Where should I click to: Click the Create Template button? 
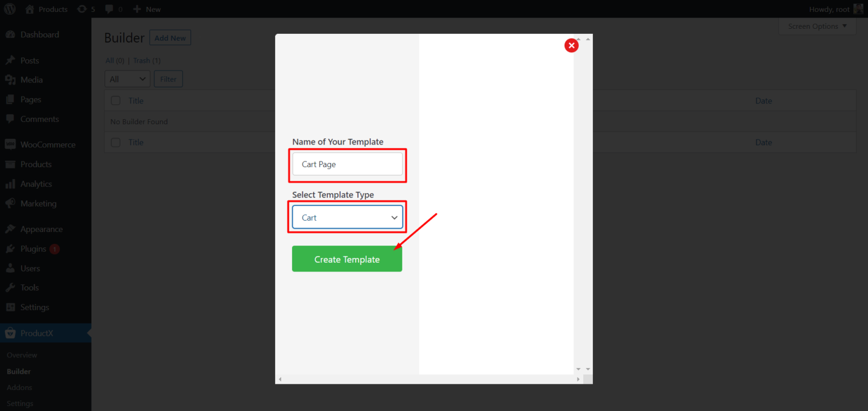(x=347, y=259)
